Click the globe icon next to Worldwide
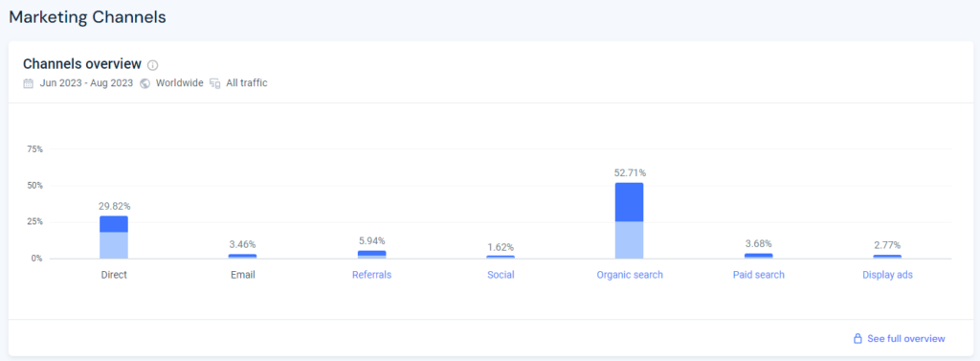This screenshot has height=361, width=980. [x=145, y=83]
